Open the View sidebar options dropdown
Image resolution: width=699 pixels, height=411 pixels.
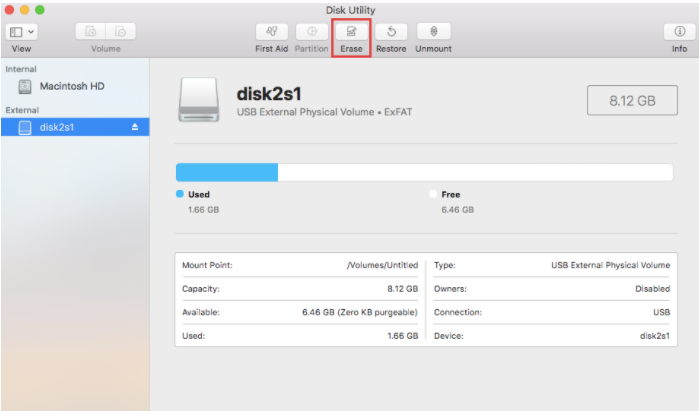pyautogui.click(x=21, y=32)
